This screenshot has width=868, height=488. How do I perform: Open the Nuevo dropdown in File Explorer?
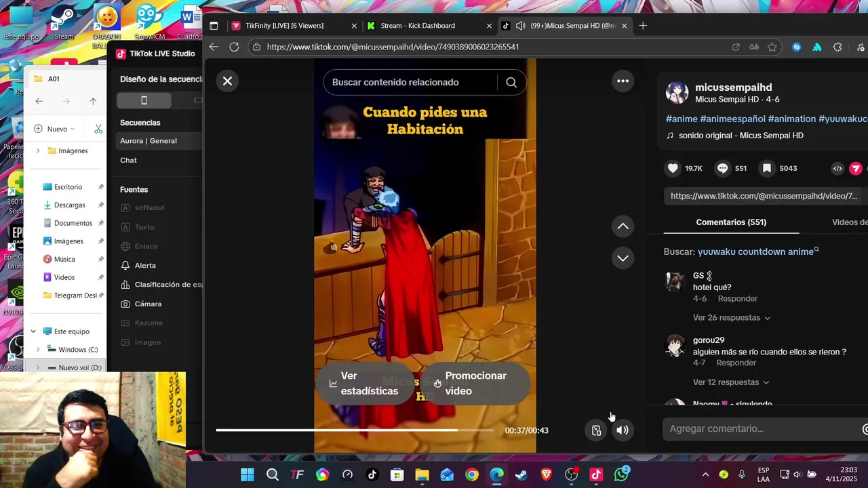[x=54, y=129]
